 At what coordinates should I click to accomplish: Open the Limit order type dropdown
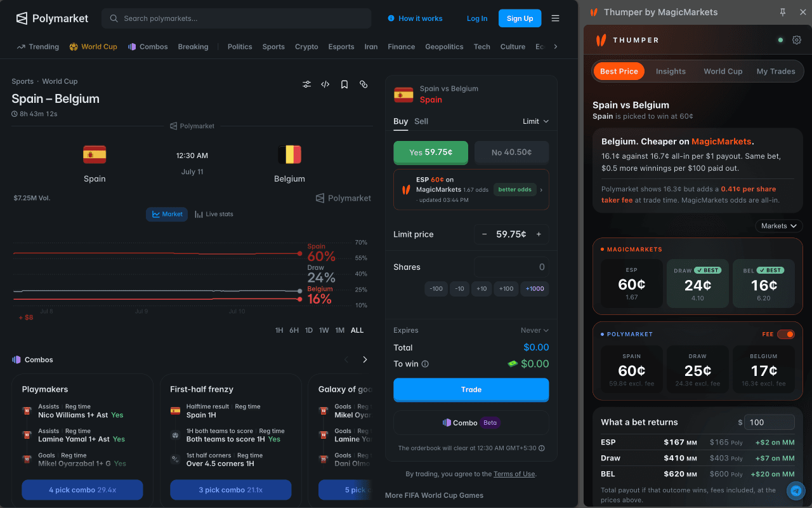[535, 121]
